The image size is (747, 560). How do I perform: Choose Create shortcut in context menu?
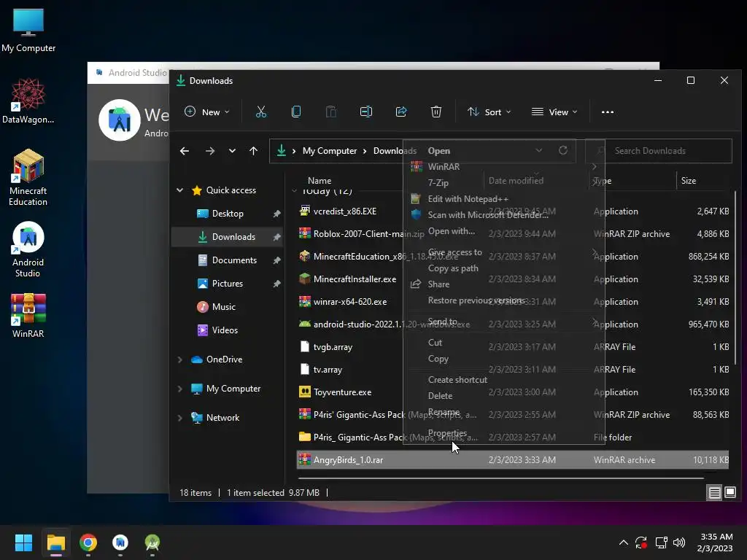coord(457,379)
